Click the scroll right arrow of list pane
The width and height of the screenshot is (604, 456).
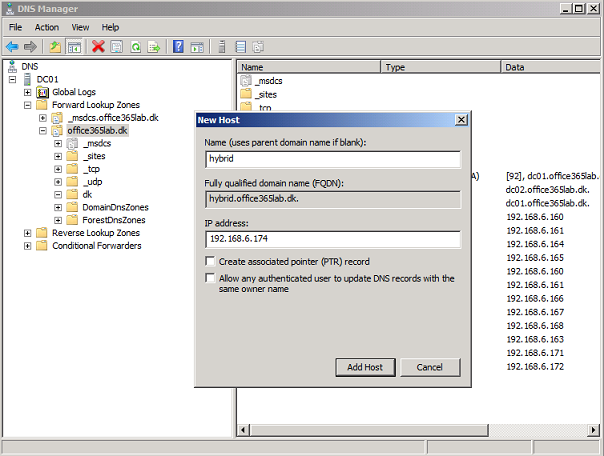pyautogui.click(x=594, y=430)
